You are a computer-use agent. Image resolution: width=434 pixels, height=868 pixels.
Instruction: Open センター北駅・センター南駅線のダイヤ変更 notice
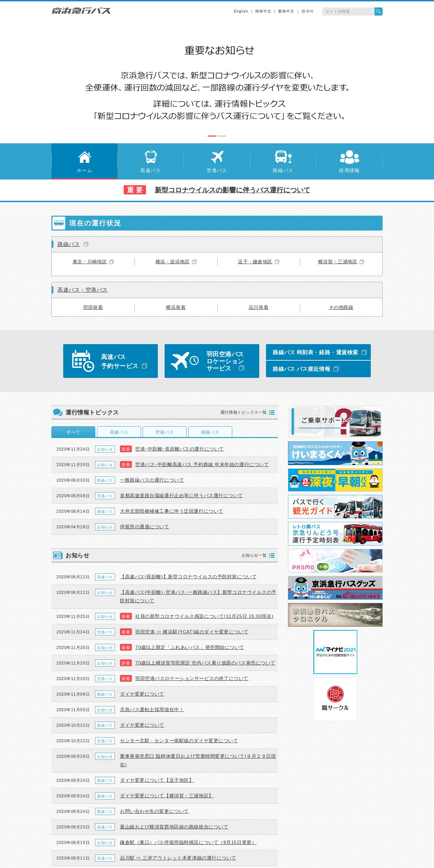click(179, 741)
